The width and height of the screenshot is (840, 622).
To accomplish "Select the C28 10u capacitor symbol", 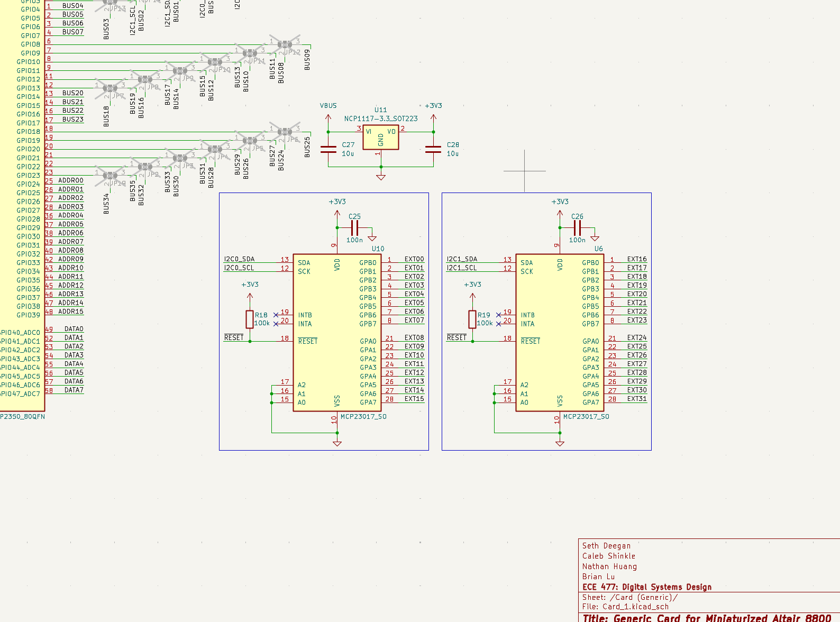I will [433, 149].
